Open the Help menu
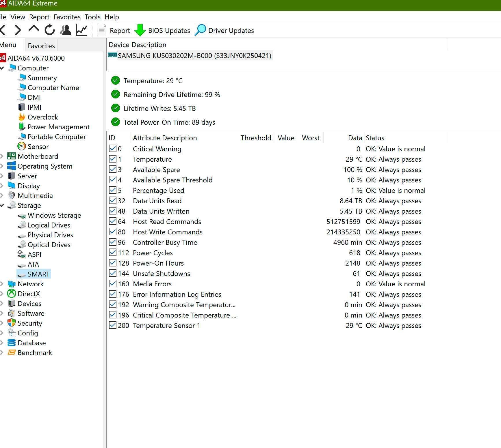 coord(112,17)
